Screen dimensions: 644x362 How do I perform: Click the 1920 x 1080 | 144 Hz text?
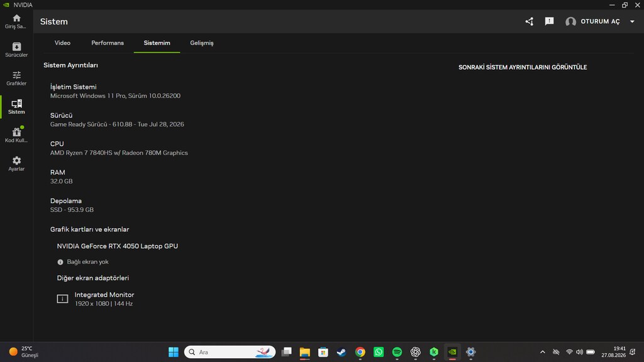[104, 304]
